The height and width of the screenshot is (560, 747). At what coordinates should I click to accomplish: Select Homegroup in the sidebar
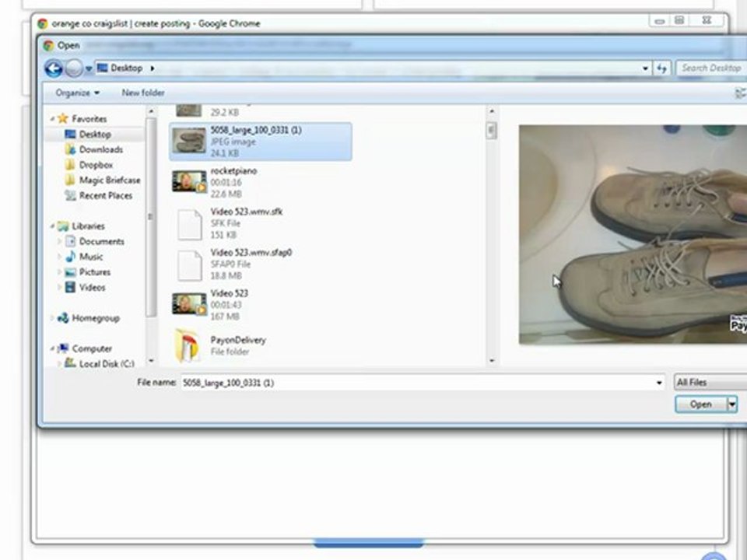coord(89,318)
